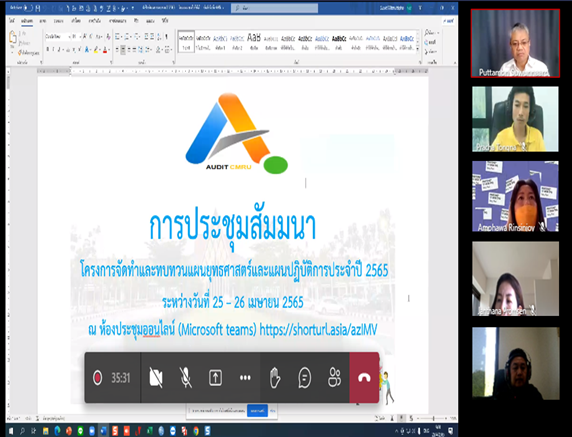Click Replace in the Editing group
This screenshot has width=572, height=437.
430,42
